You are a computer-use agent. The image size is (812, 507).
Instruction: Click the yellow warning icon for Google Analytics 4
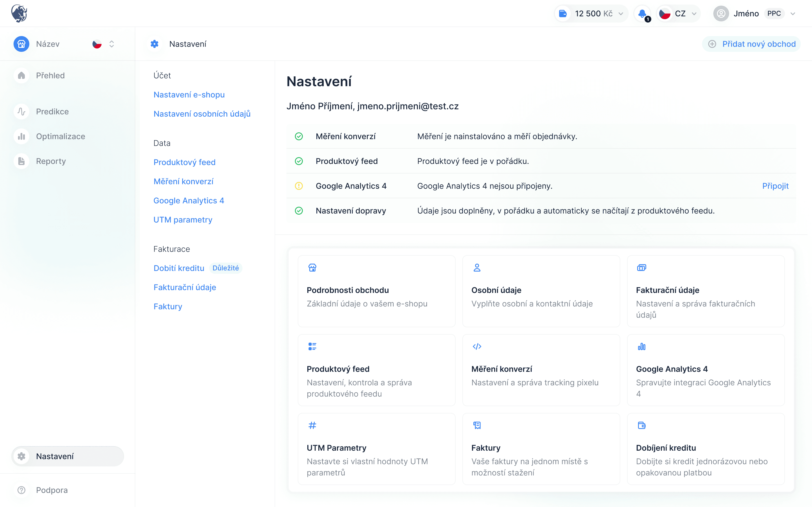299,186
